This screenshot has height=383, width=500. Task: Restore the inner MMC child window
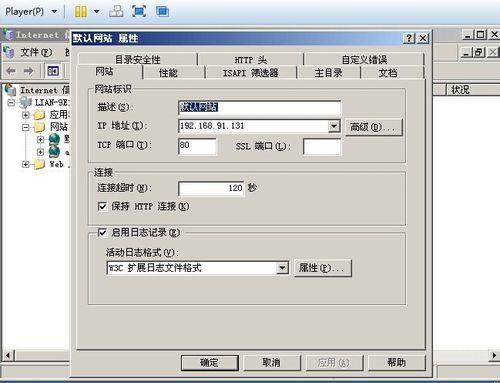tap(479, 52)
